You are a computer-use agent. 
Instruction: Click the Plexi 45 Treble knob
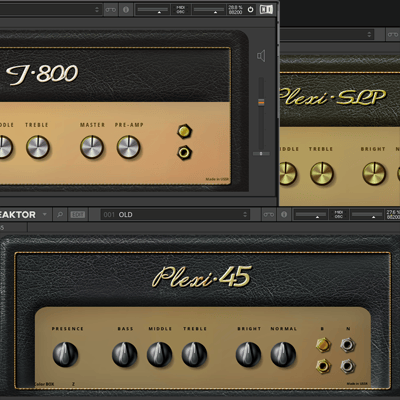point(194,354)
